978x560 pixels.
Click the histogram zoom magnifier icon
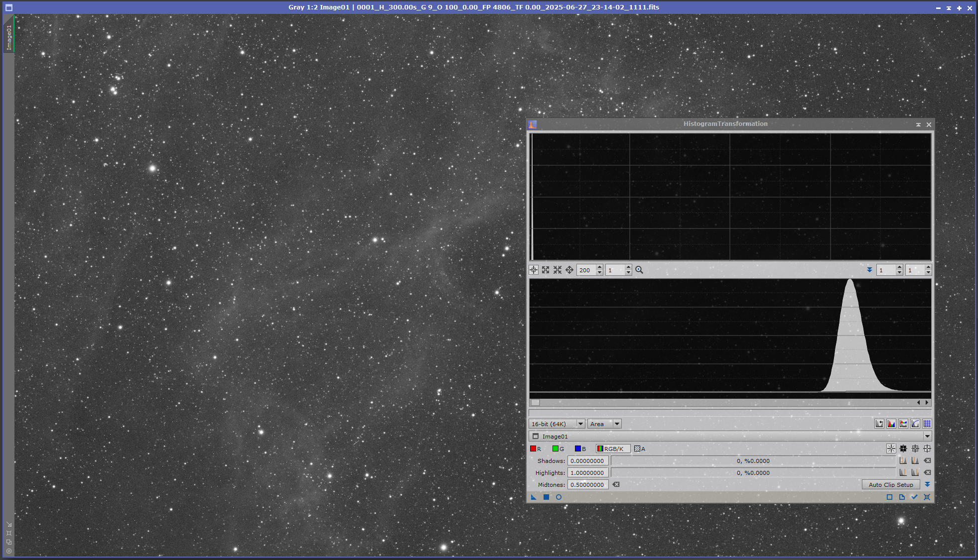click(x=639, y=270)
